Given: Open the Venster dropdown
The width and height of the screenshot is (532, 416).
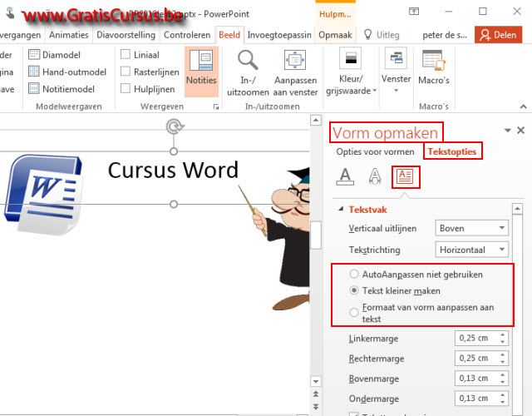Looking at the screenshot, I should [x=396, y=71].
